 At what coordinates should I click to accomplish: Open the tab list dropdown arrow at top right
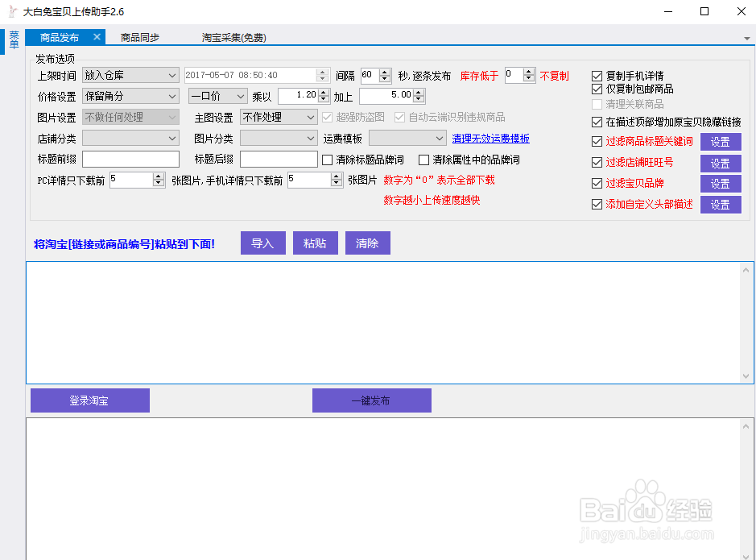pos(746,38)
